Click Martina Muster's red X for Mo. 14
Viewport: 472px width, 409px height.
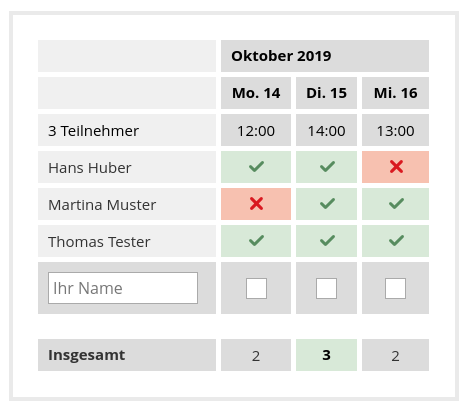point(256,204)
